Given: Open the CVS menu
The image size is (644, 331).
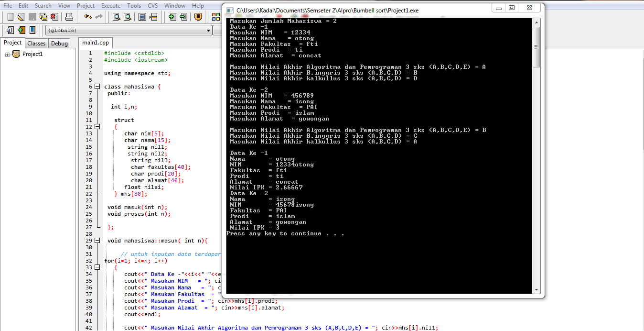Looking at the screenshot, I should (153, 6).
